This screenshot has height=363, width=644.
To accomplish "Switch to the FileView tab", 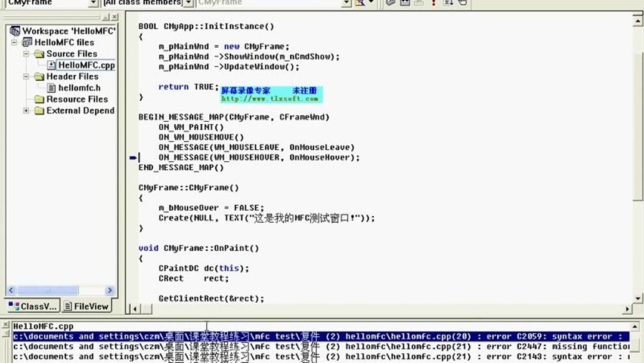I will [x=86, y=306].
